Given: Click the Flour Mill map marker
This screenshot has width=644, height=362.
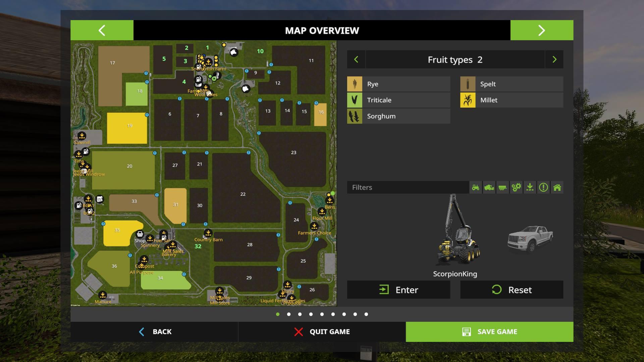Looking at the screenshot, I should (x=322, y=212).
